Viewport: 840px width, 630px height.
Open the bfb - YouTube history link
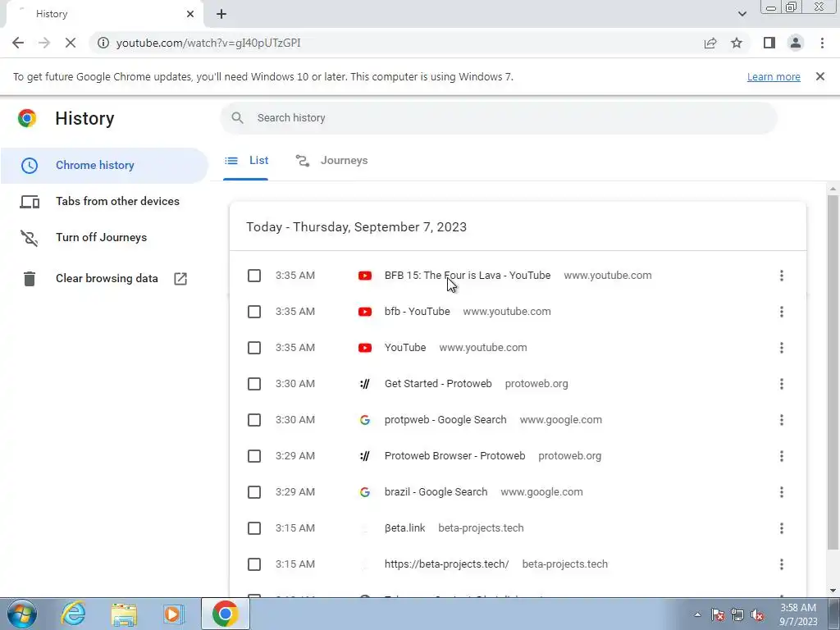[417, 312]
